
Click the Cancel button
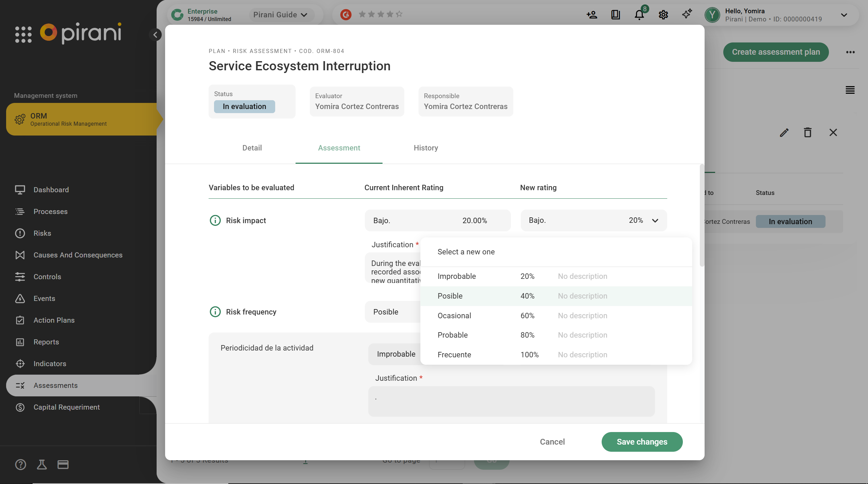pos(552,442)
